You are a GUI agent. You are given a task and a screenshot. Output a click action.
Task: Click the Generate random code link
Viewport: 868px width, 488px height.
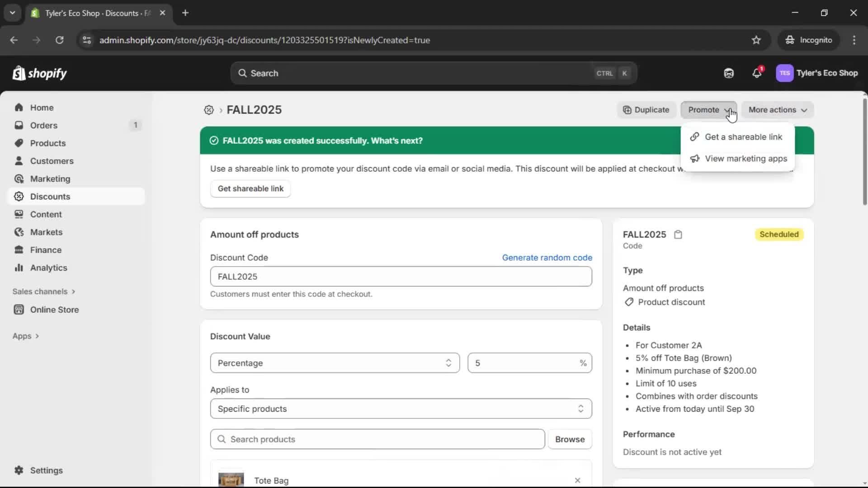547,258
